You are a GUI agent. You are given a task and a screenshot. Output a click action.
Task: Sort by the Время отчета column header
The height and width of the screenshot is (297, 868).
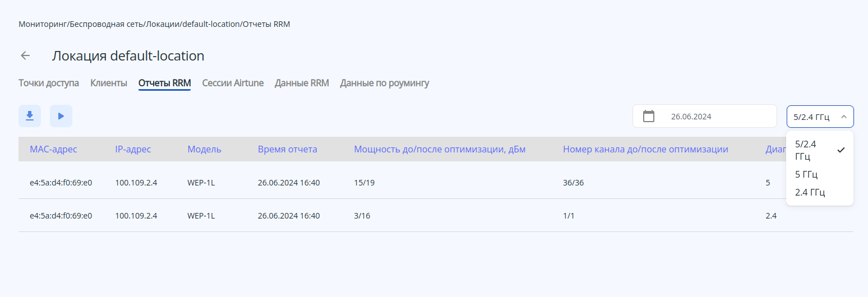(x=288, y=149)
